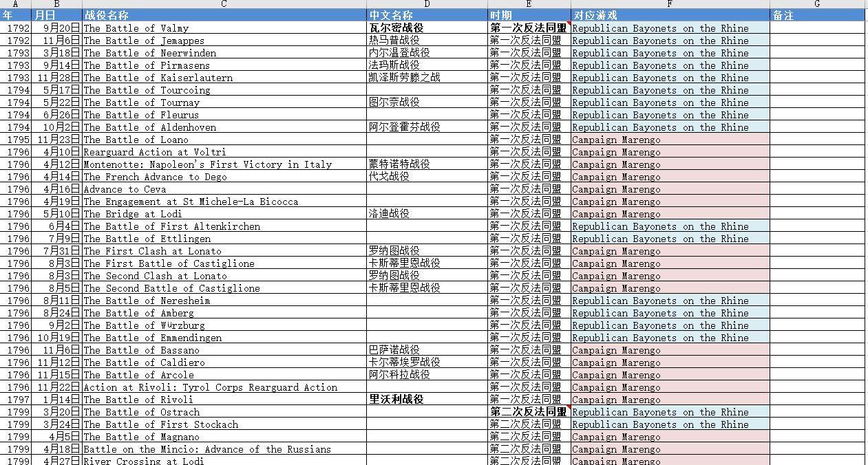Click Chinese name cell 代戈战役
This screenshot has width=868, height=465.
427,177
